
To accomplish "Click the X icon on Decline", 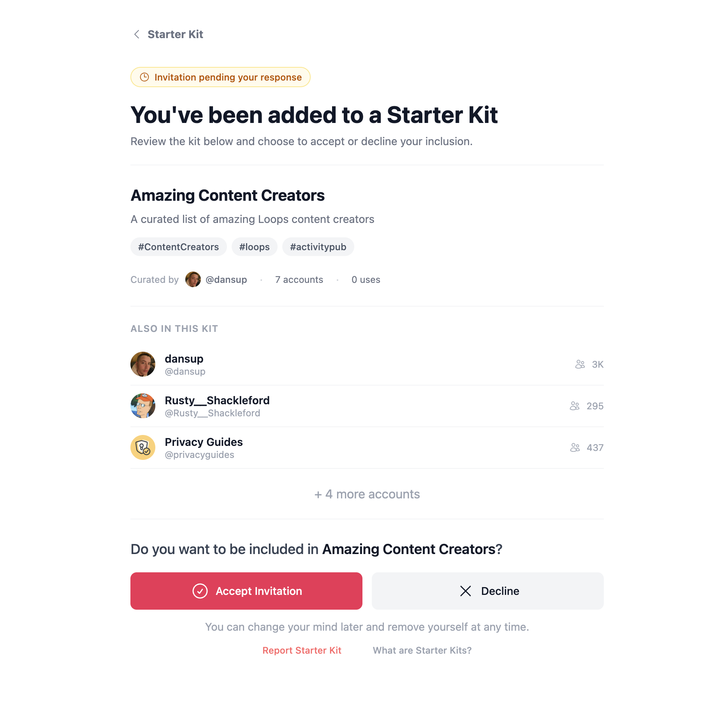I will click(466, 591).
